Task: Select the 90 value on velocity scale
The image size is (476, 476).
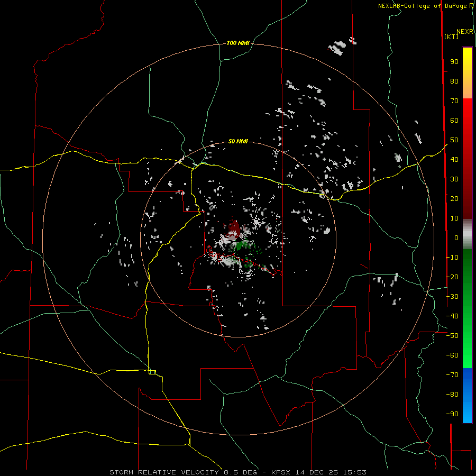Action: [x=454, y=62]
